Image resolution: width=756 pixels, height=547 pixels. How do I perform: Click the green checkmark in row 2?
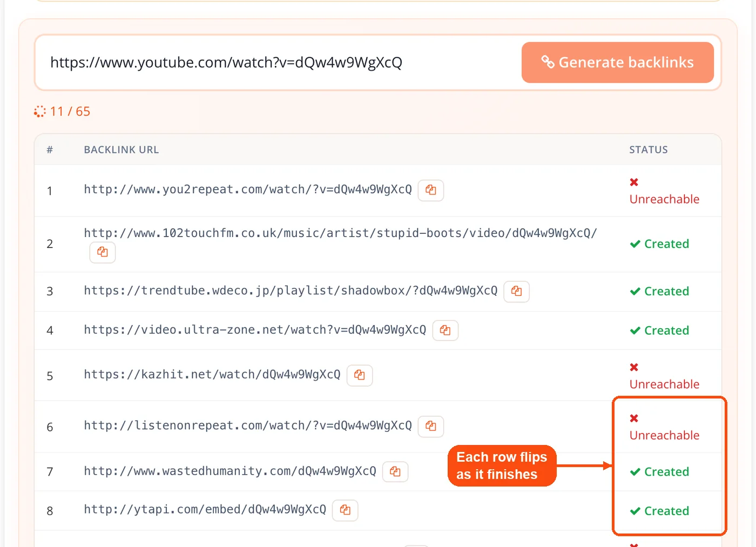click(635, 244)
